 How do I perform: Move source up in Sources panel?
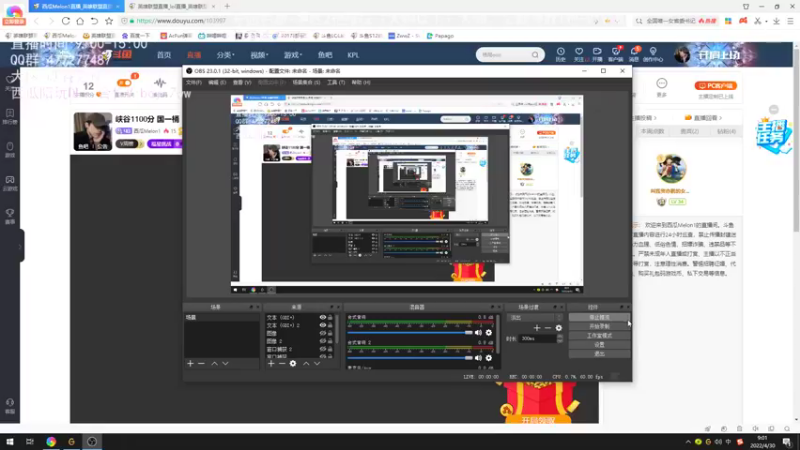[306, 363]
